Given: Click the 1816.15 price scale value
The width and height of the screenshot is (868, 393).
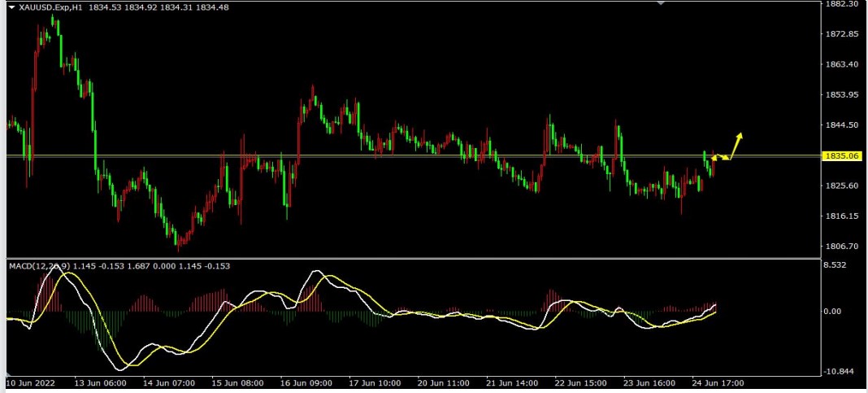Looking at the screenshot, I should [841, 216].
